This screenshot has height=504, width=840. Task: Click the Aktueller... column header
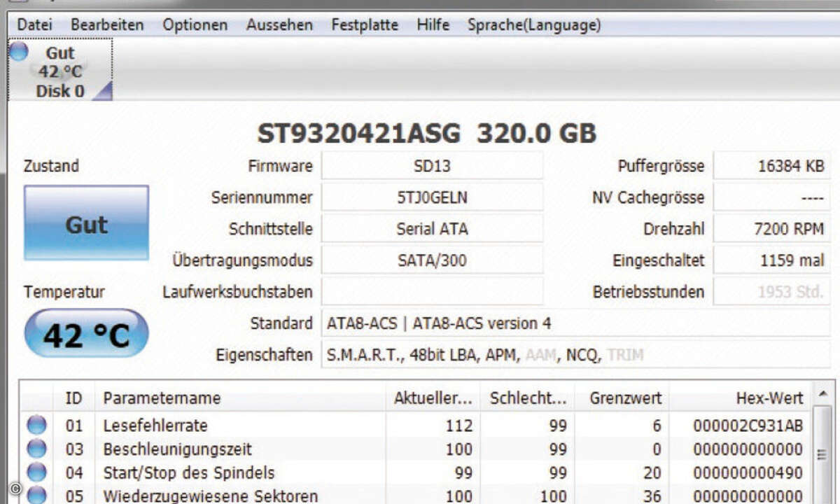[x=433, y=398]
